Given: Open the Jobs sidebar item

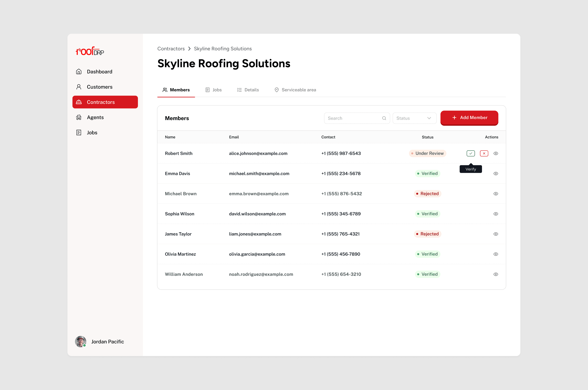Looking at the screenshot, I should pos(92,133).
